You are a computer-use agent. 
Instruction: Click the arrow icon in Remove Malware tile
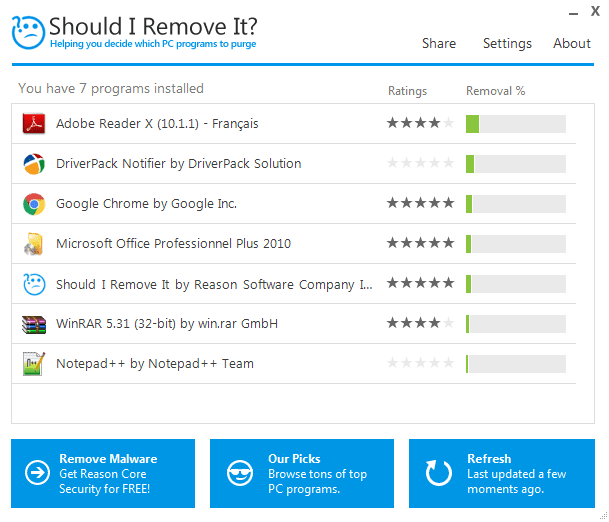(x=37, y=473)
